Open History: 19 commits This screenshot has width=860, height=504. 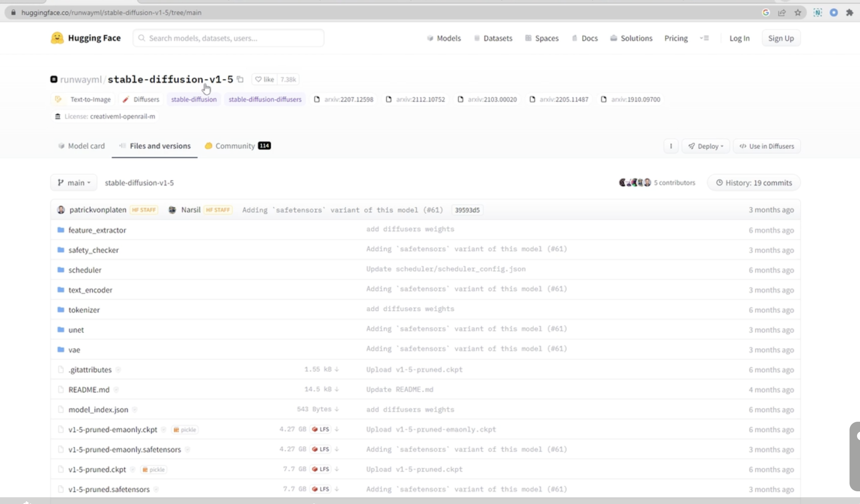754,182
